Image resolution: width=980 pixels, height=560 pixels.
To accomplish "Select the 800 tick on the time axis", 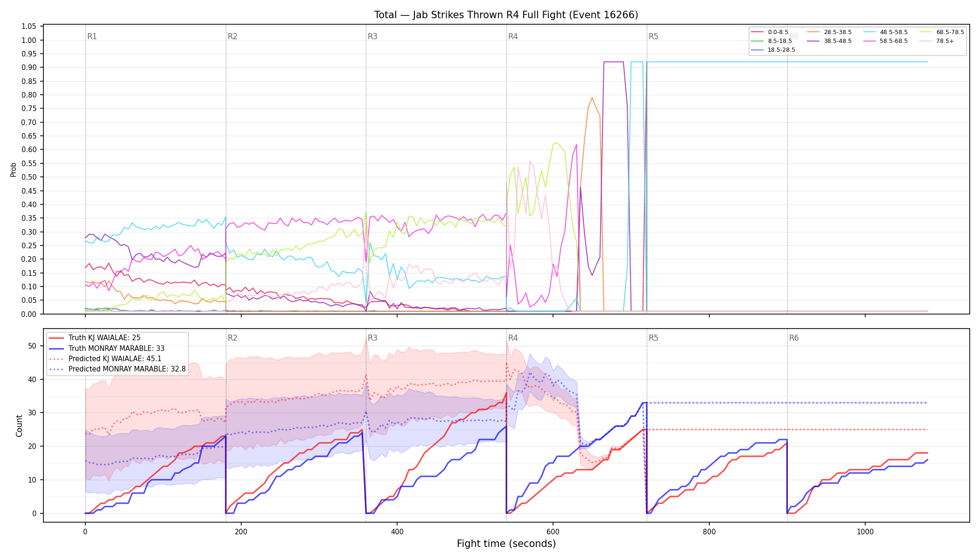I will click(709, 532).
